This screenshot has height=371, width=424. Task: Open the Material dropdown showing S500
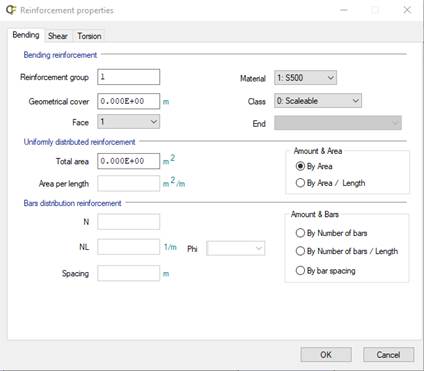tap(305, 78)
